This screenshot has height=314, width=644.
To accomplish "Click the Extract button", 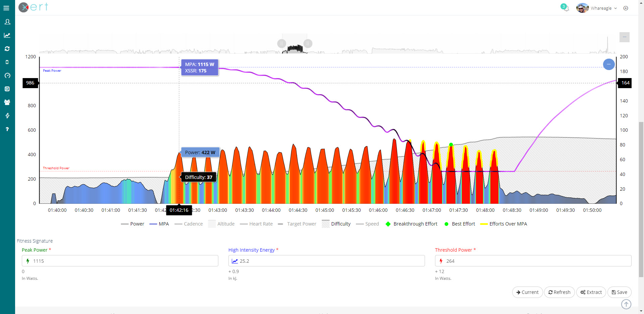I will point(591,292).
